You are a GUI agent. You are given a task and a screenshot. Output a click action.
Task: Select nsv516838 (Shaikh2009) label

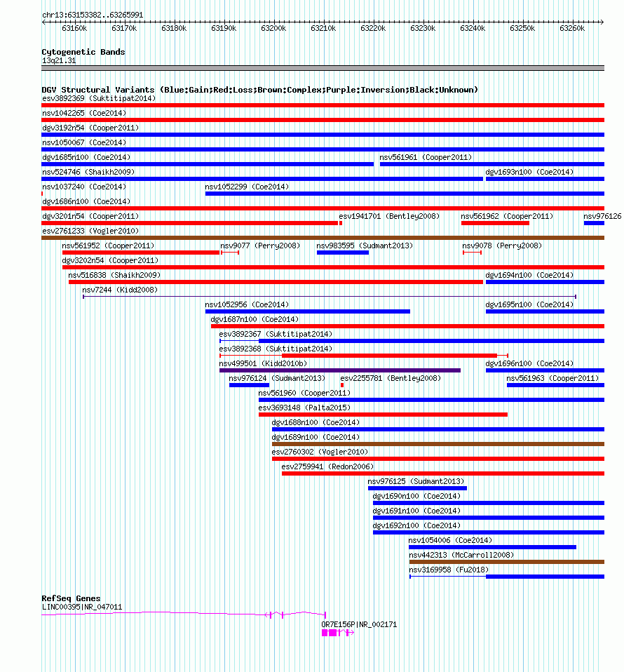tap(114, 275)
